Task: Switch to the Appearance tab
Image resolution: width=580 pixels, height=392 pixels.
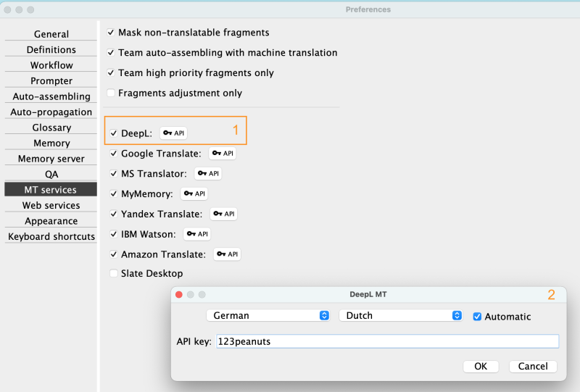Action: pos(51,221)
